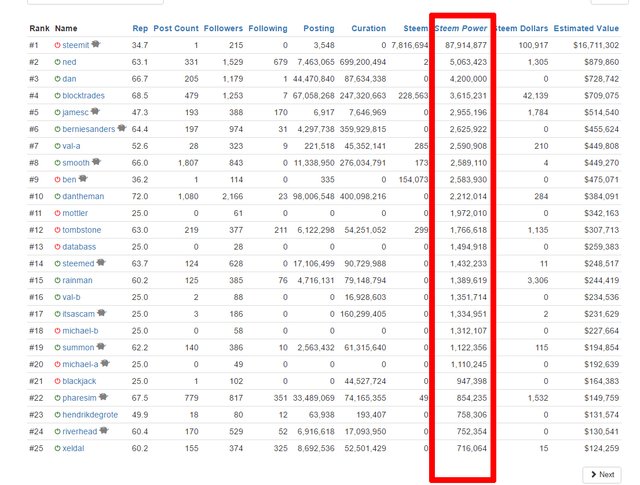Select followers count 2,166 for dantheman
Viewport: 640px width, 485px height.
tap(233, 196)
